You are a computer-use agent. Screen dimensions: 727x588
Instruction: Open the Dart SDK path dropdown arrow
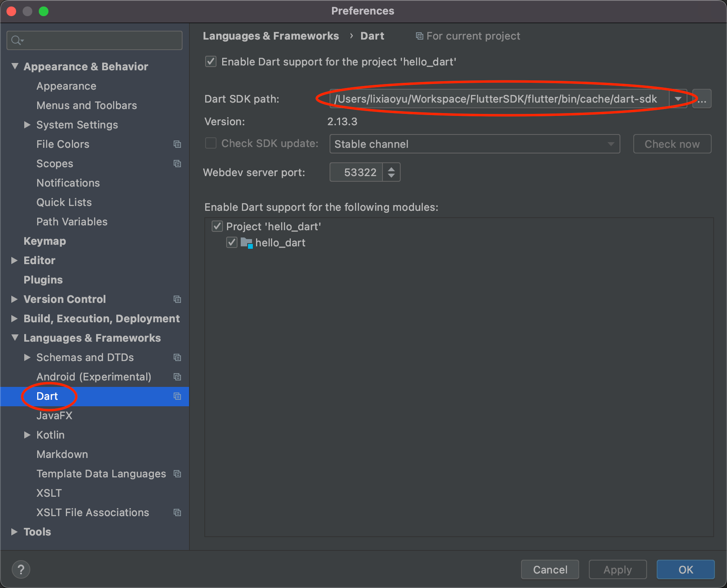pyautogui.click(x=678, y=99)
